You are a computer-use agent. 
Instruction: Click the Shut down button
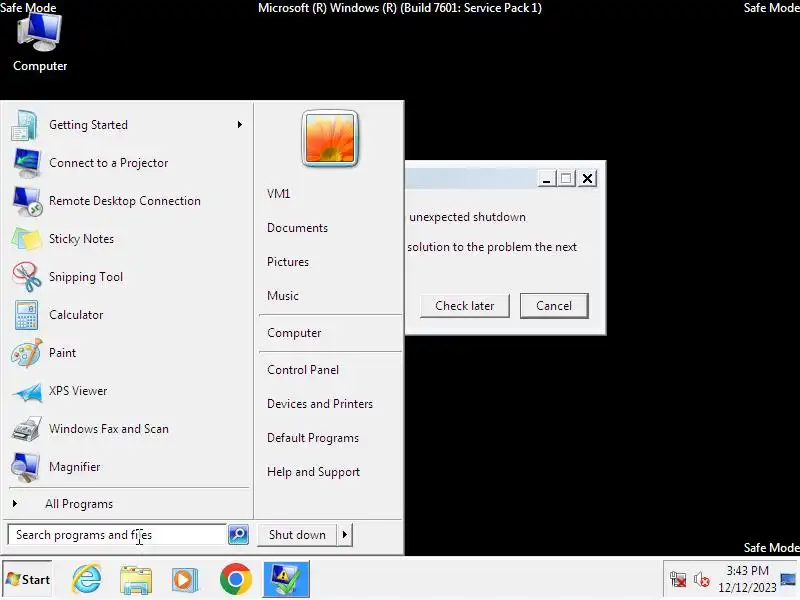[x=297, y=535]
